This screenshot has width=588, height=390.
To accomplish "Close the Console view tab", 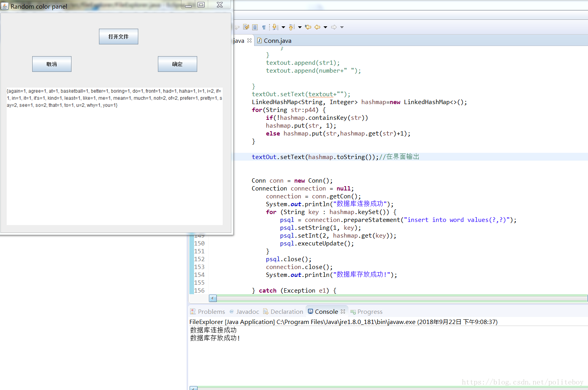I will coord(343,311).
